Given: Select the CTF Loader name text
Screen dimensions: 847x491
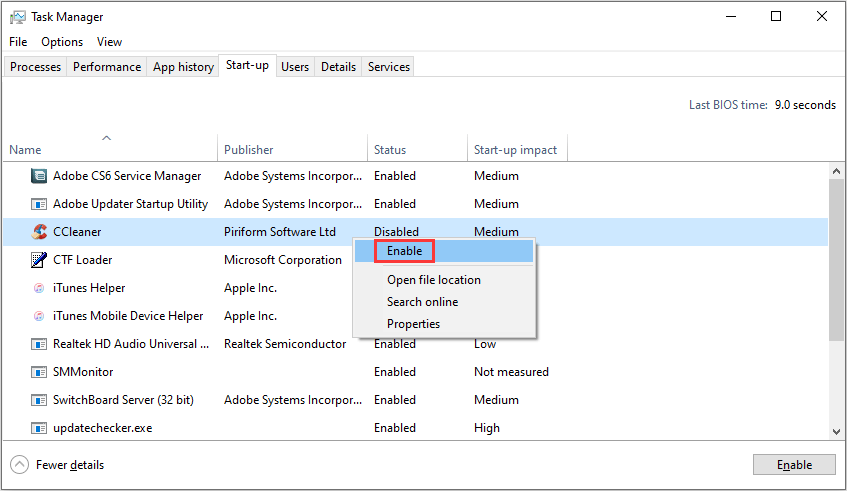Looking at the screenshot, I should click(83, 260).
